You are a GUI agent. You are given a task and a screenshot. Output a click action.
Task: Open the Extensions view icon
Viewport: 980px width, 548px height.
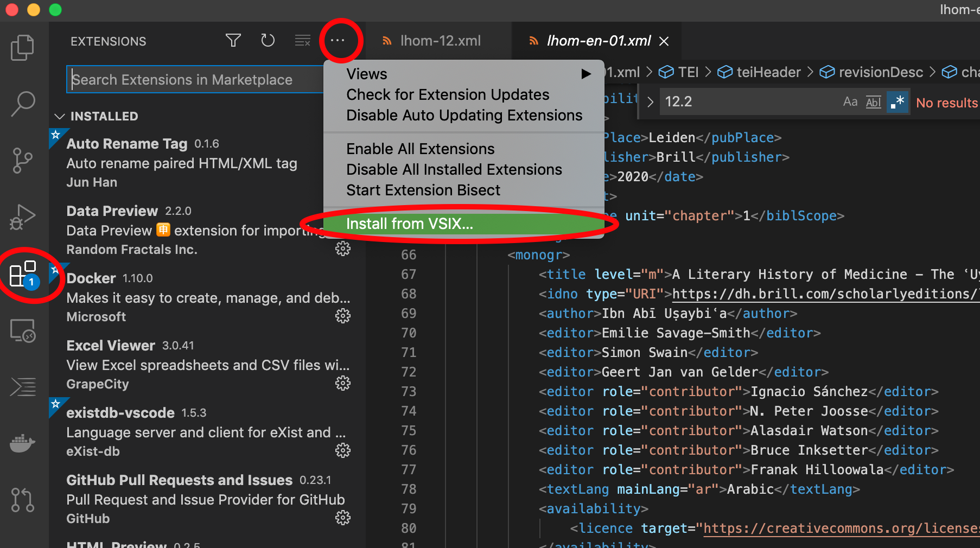point(23,274)
